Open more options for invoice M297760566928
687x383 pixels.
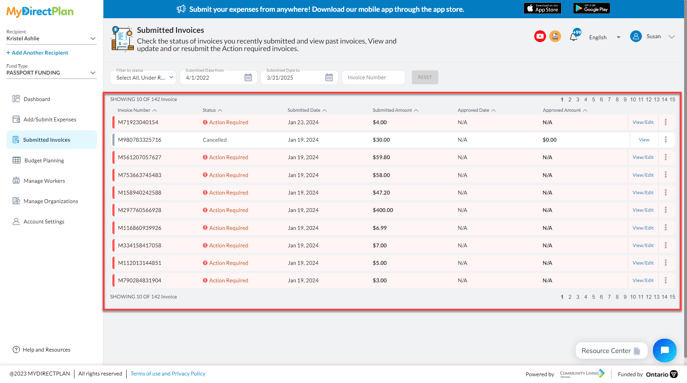click(666, 210)
